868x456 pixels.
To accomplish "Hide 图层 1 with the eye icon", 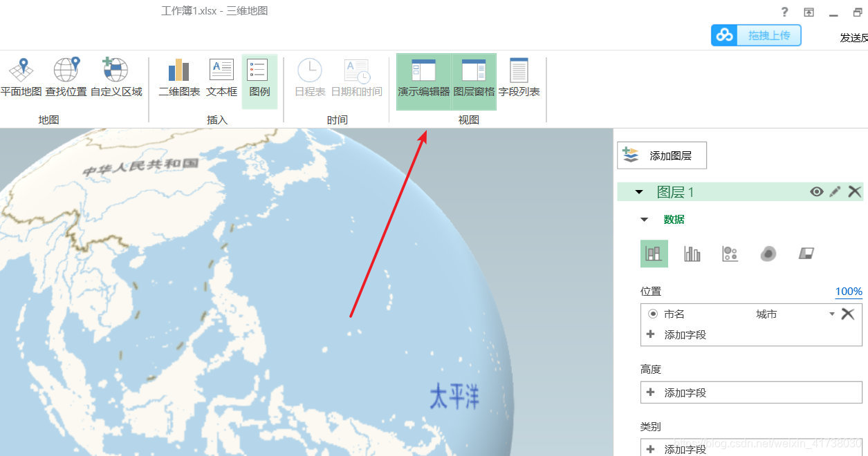I will (817, 192).
